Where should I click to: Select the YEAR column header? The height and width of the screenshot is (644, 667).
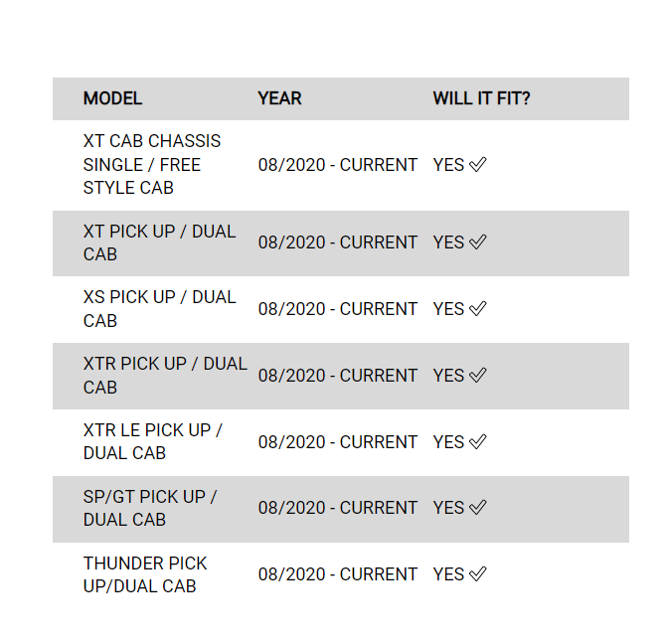coord(279,98)
